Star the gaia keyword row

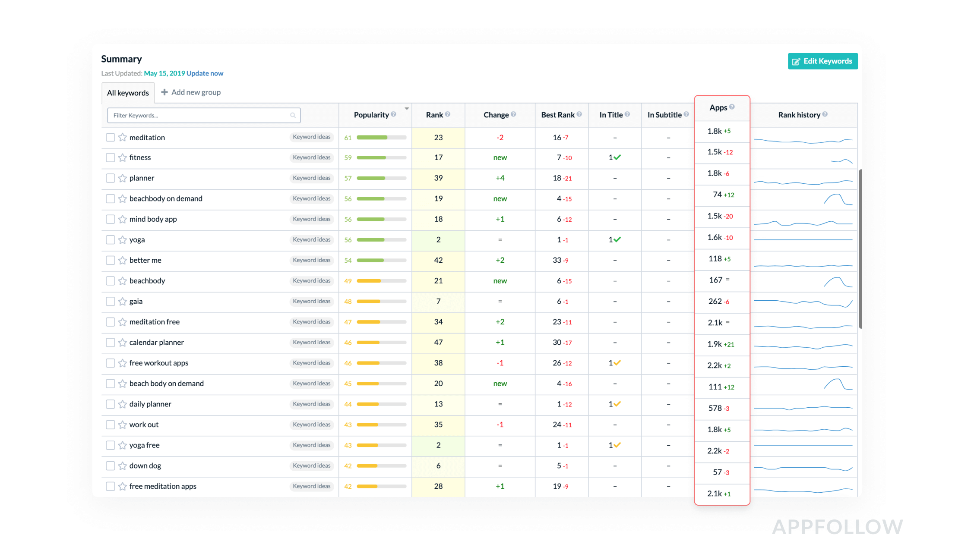(123, 302)
